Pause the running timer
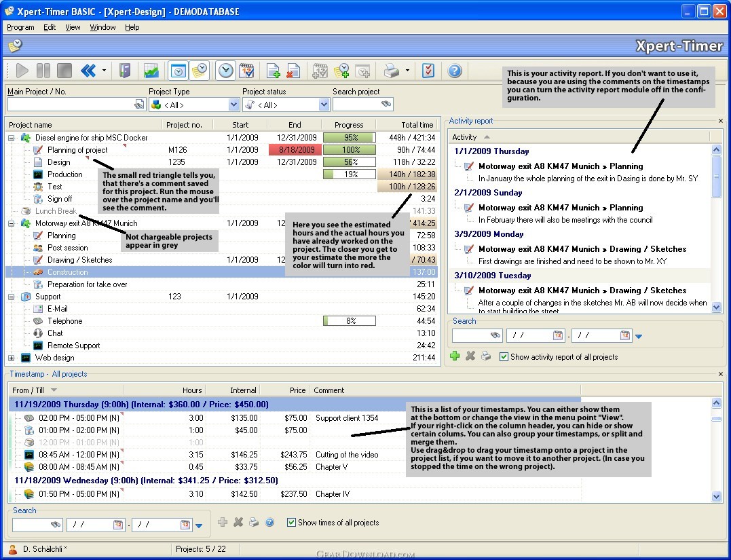 43,71
